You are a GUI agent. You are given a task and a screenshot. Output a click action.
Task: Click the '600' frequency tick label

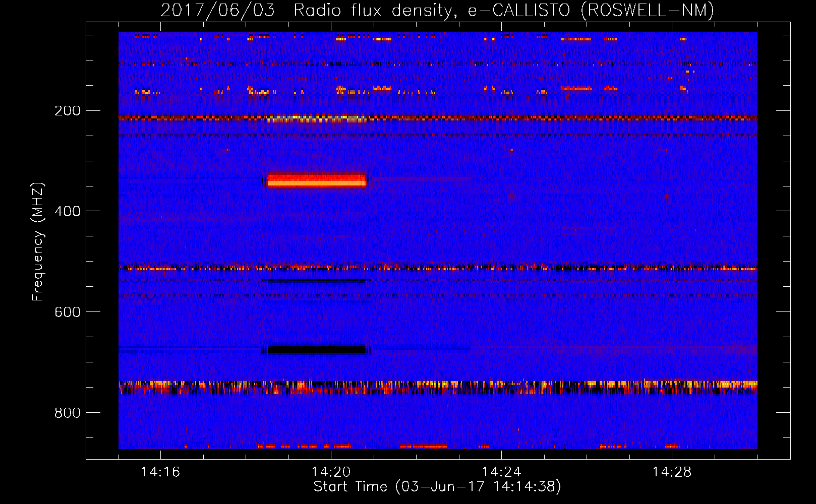[x=68, y=312]
